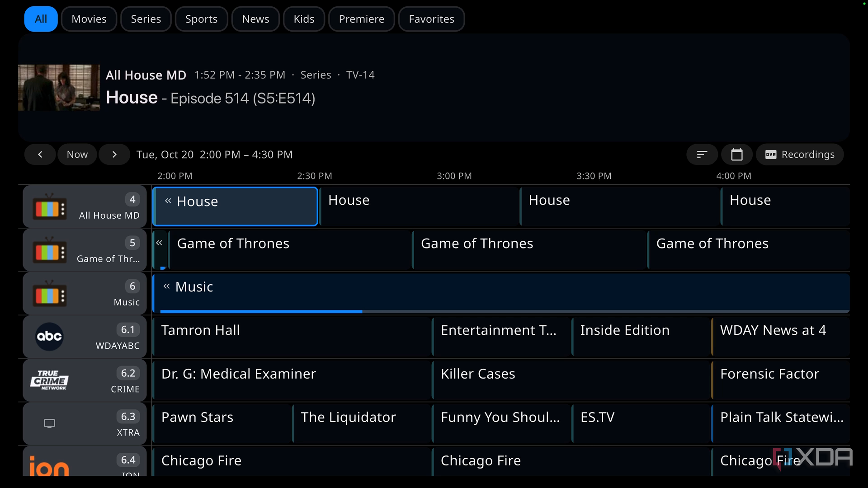Open Game of Thrones starting after 3:30 PM
This screenshot has height=488, width=868.
(x=749, y=250)
